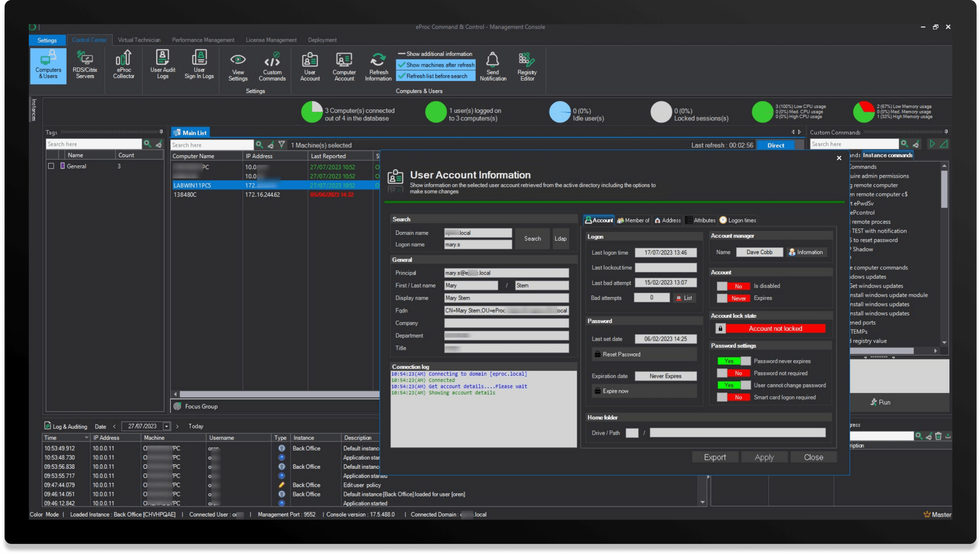Toggle the Is disabled account switch

(x=733, y=286)
